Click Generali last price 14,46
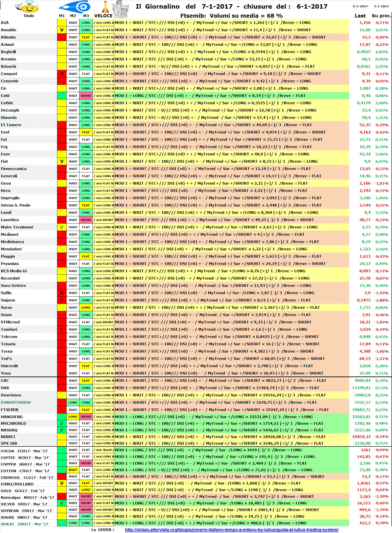This screenshot has height=533, width=392. click(x=365, y=176)
